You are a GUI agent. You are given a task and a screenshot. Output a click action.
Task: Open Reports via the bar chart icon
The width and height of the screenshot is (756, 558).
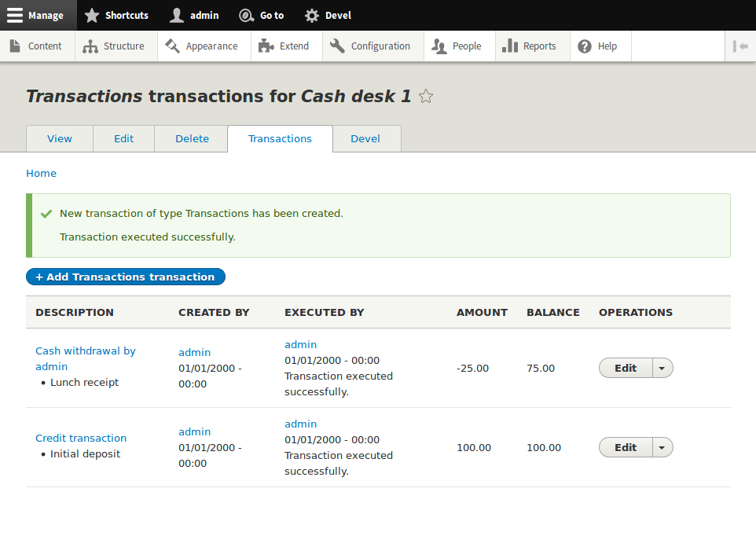tap(512, 46)
